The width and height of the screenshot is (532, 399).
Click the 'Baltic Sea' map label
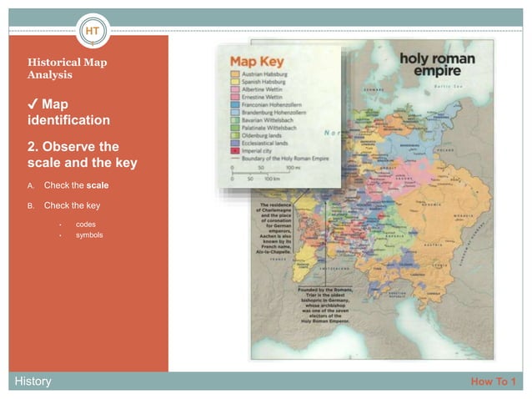point(448,87)
